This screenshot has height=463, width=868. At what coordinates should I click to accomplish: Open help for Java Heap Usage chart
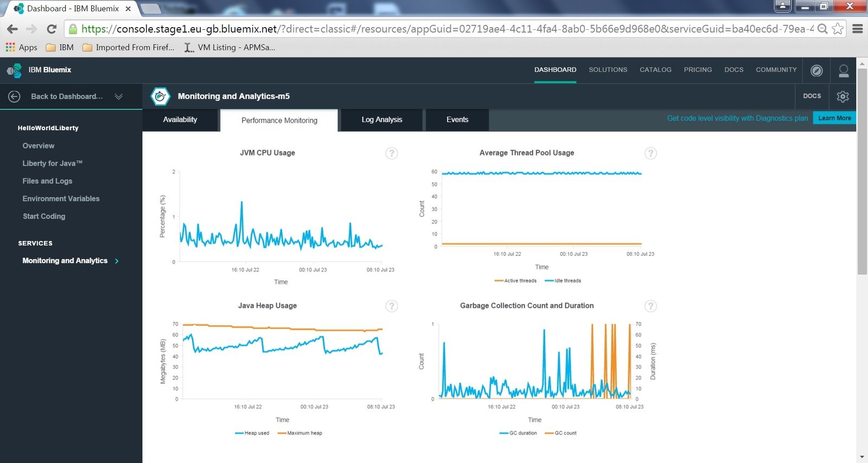pyautogui.click(x=392, y=306)
